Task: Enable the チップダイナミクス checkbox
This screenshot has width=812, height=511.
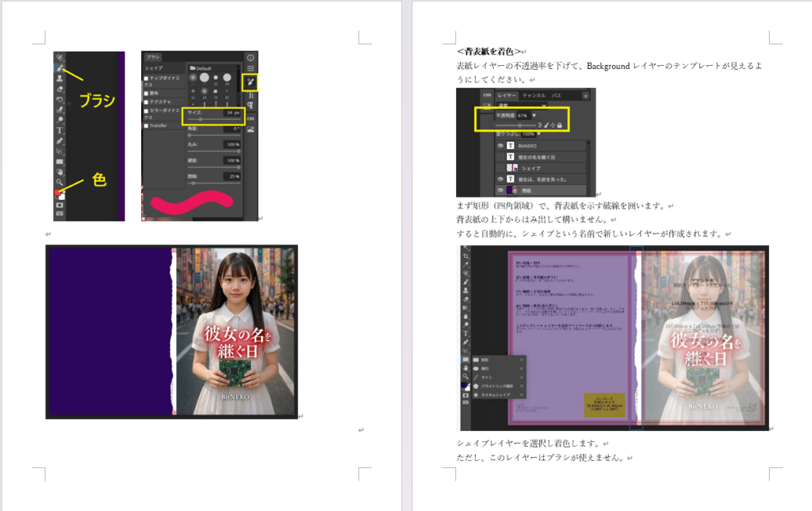Action: tap(146, 79)
